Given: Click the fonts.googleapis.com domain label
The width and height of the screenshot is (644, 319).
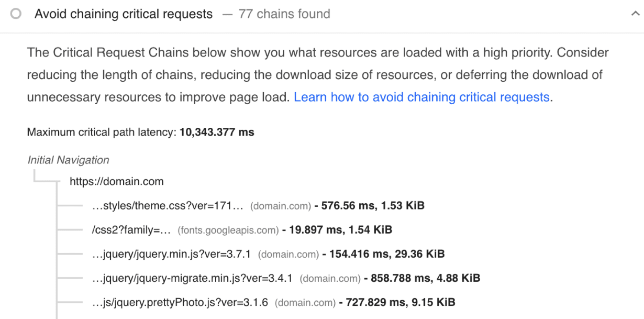Looking at the screenshot, I should click(228, 229).
